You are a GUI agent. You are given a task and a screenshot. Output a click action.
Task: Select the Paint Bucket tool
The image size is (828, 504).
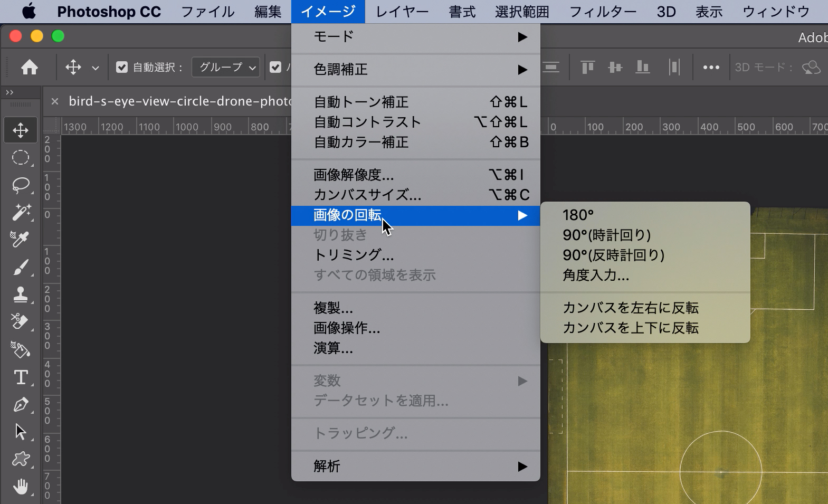click(x=21, y=349)
